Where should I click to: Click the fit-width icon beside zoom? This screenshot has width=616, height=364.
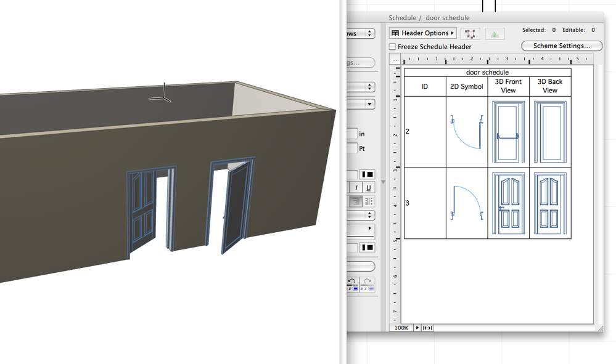click(x=427, y=328)
